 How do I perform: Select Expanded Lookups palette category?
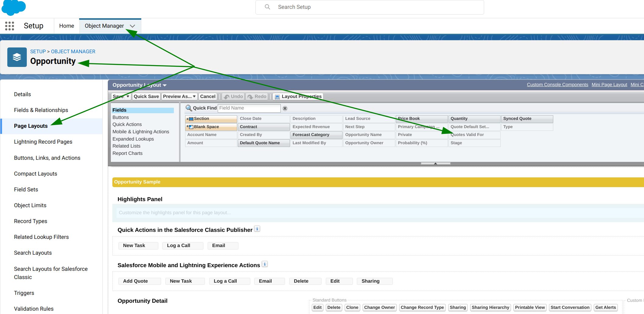pos(133,139)
